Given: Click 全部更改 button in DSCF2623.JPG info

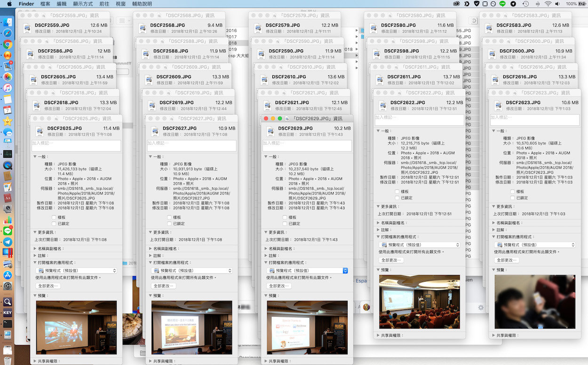Looking at the screenshot, I should click(x=507, y=260).
